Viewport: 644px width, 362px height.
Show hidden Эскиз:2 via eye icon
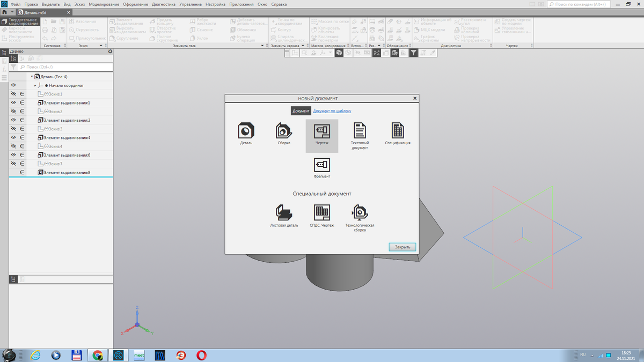coord(13,111)
